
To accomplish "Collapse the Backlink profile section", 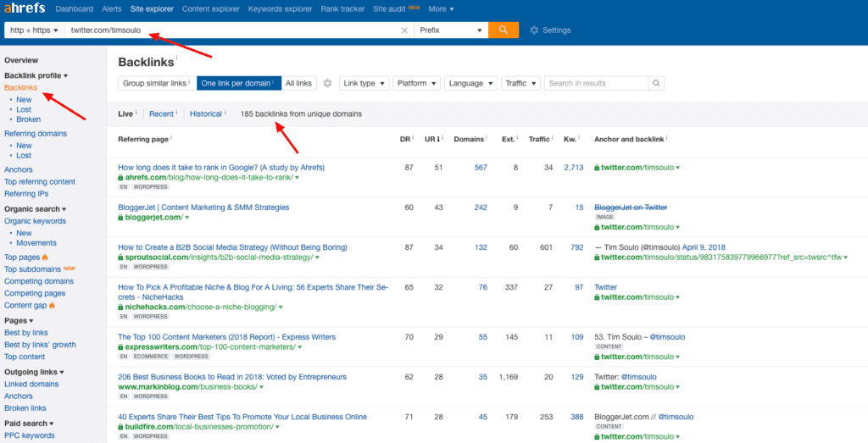I will pyautogui.click(x=36, y=75).
